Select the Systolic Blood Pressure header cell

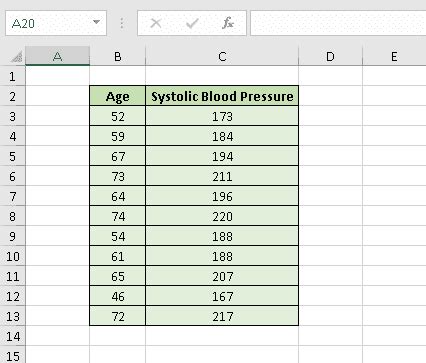pyautogui.click(x=222, y=96)
